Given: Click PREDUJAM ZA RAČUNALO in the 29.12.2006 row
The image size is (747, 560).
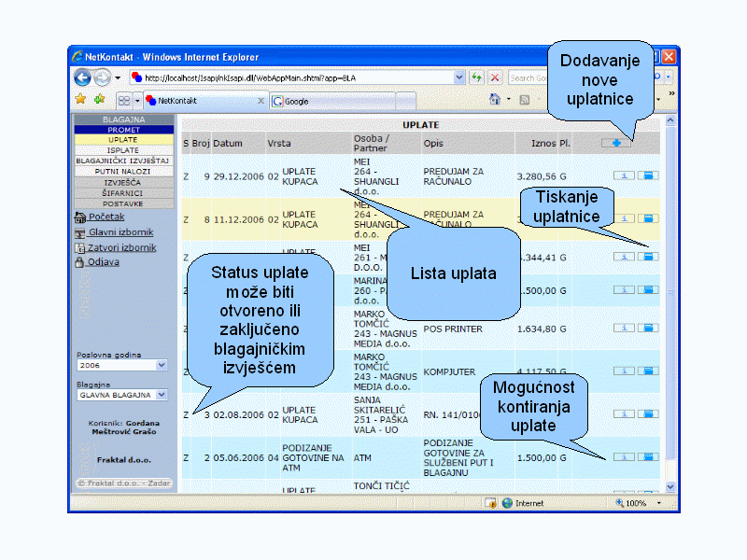Looking at the screenshot, I should click(x=454, y=176).
